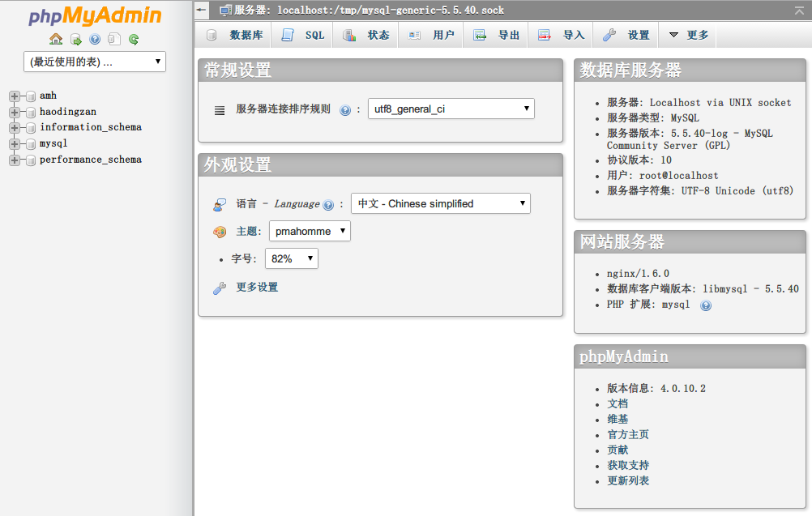Click the log out database icon
Screen dimensions: 812x516
click(x=75, y=39)
